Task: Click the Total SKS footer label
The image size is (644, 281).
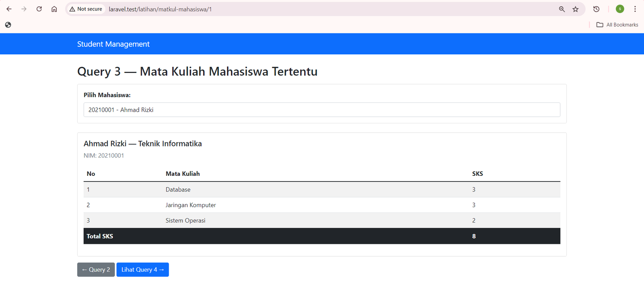Action: pyautogui.click(x=100, y=236)
